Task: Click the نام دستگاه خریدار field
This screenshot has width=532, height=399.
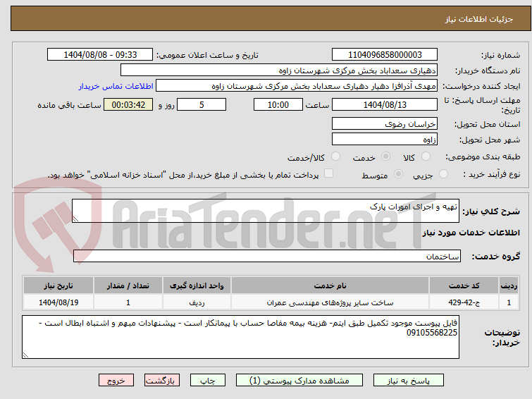Action: 279,70
